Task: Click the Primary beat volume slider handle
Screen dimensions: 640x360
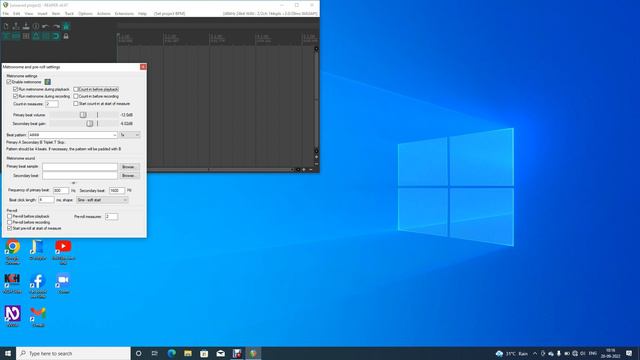Action: [x=83, y=115]
